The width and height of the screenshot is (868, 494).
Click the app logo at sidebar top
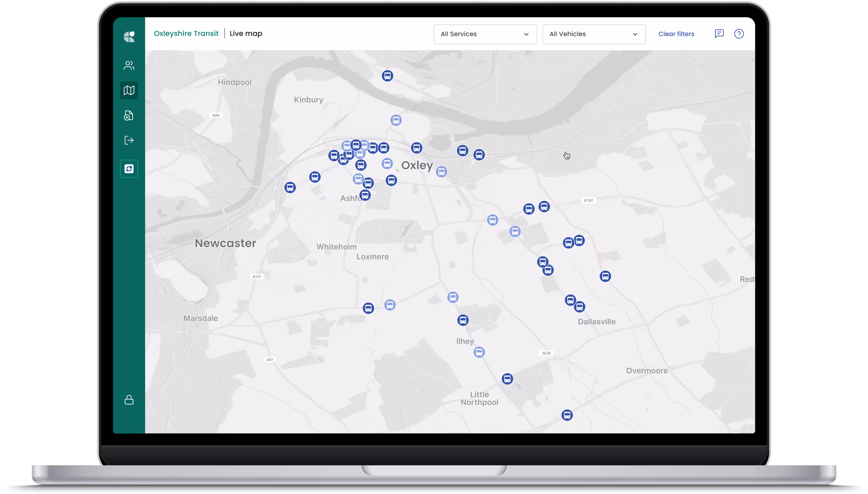tap(129, 37)
